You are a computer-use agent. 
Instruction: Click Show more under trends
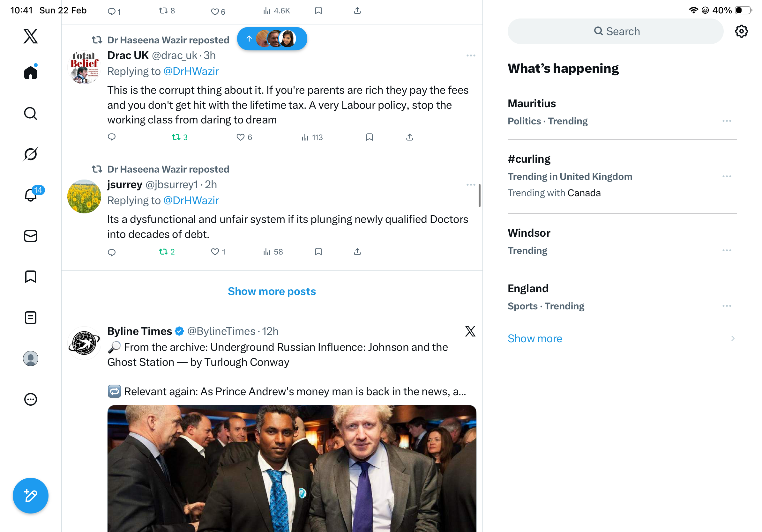pyautogui.click(x=535, y=338)
